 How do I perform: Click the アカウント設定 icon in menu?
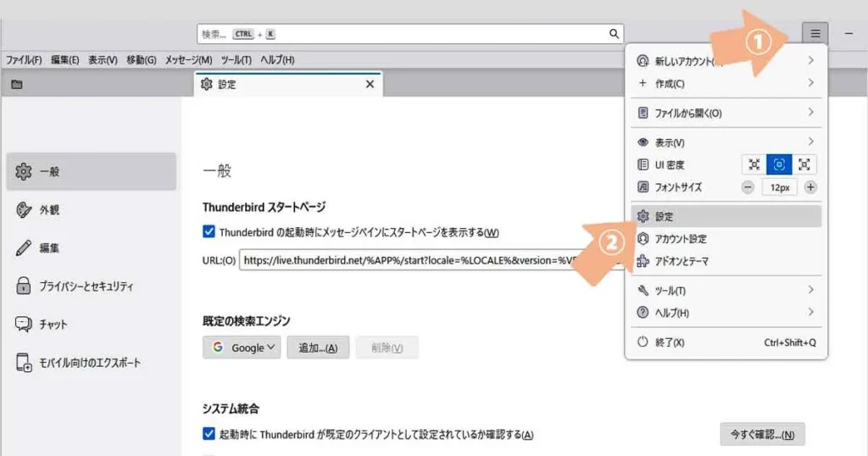tap(643, 238)
